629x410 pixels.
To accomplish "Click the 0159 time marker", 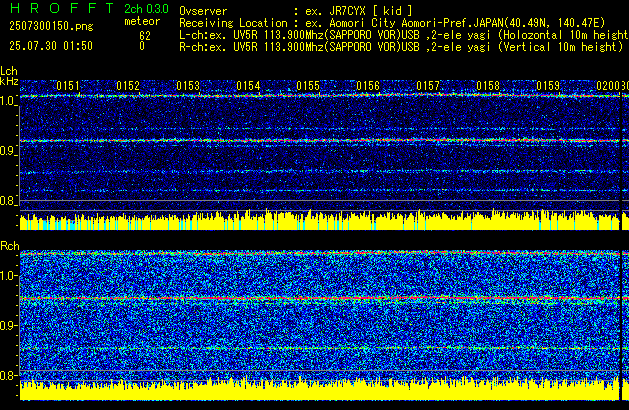I will tap(548, 86).
